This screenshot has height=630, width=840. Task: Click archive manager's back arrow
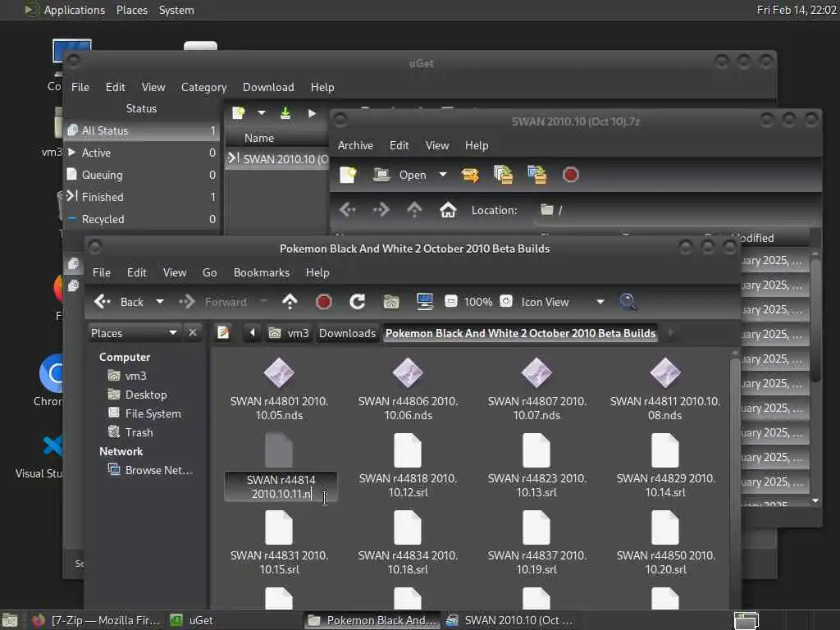click(x=347, y=210)
